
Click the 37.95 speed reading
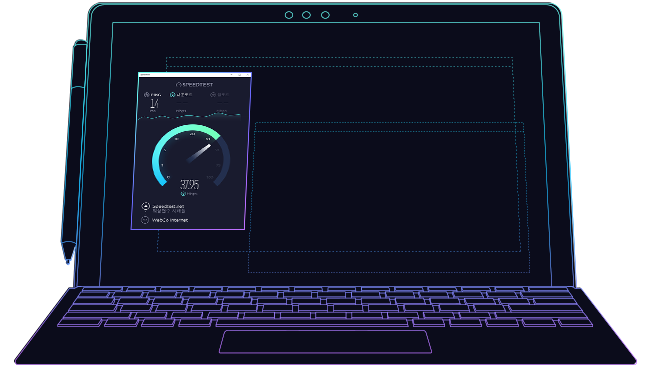click(x=189, y=184)
